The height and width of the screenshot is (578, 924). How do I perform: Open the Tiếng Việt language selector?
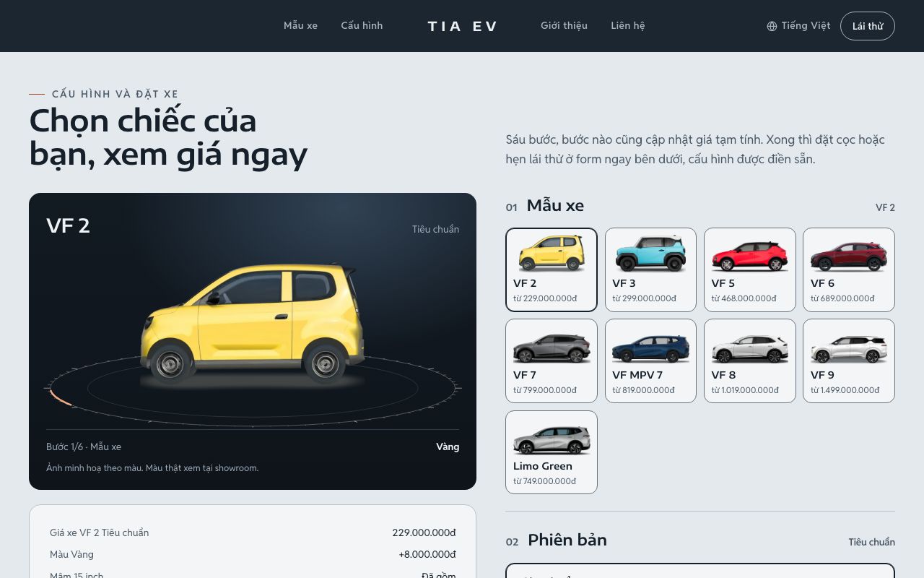tap(798, 26)
